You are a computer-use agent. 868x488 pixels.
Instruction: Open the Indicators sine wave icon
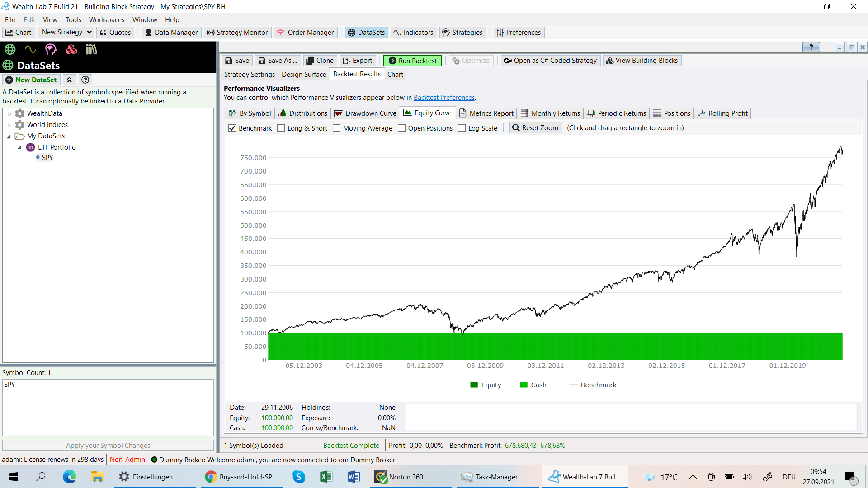coord(30,49)
